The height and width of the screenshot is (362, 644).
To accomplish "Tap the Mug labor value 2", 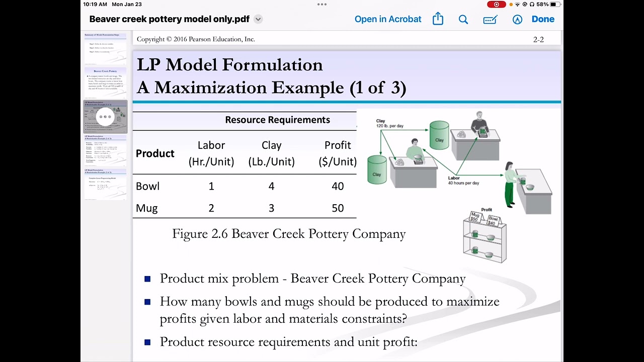I will click(x=211, y=208).
